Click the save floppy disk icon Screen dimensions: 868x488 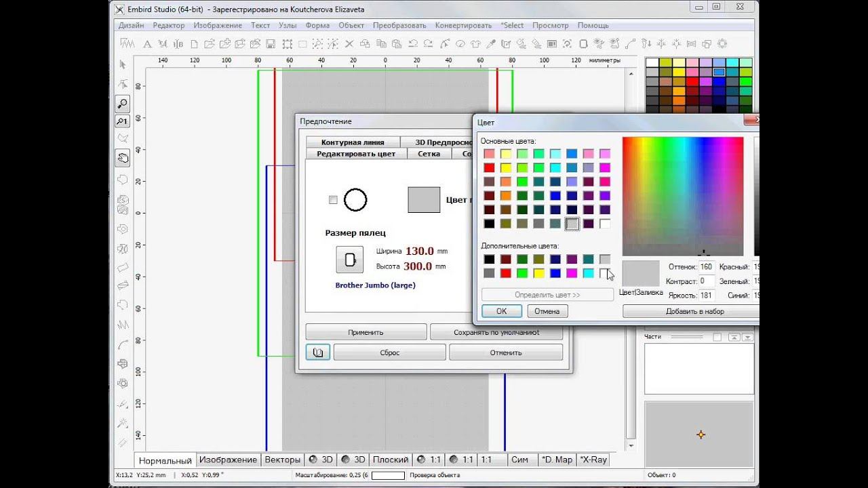coord(271,44)
